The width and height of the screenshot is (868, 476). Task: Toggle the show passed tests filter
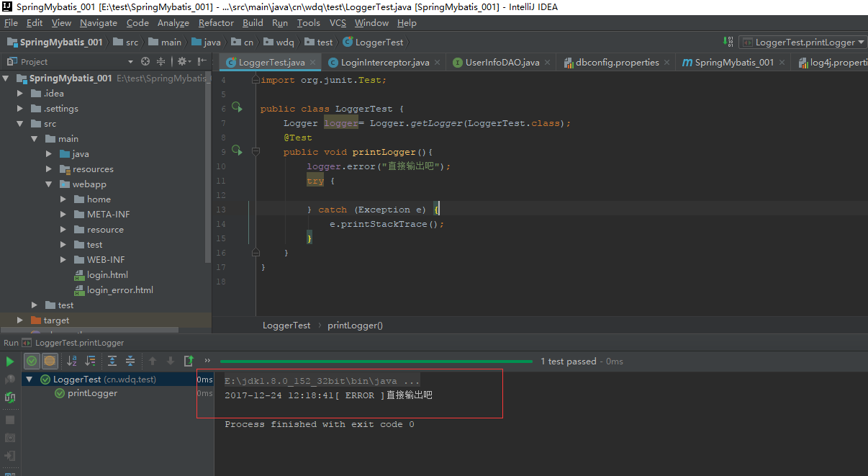click(32, 361)
